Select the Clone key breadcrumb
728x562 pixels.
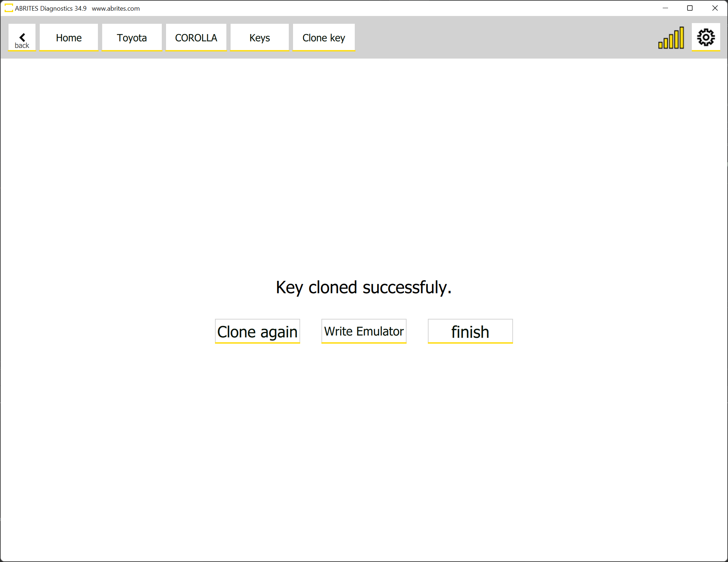(324, 38)
